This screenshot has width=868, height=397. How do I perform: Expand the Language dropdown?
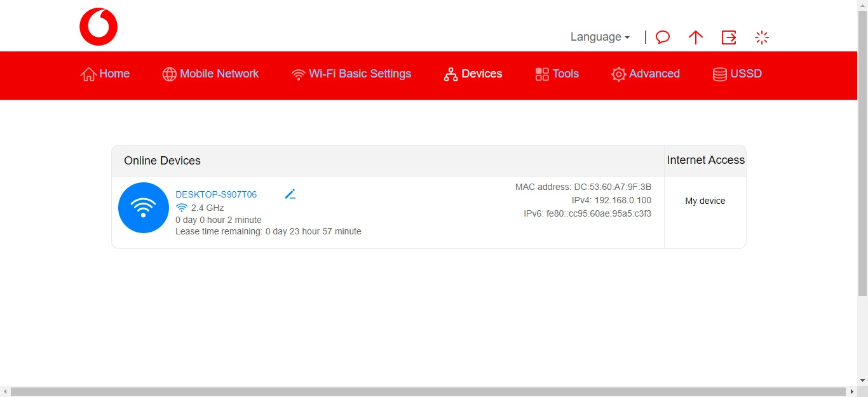tap(599, 37)
